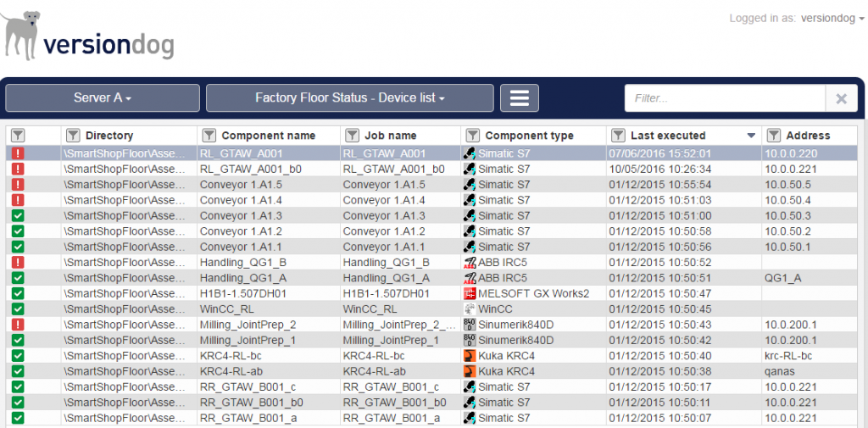
Task: Click error status icon for Milling_JointPrep_2
Action: click(18, 325)
